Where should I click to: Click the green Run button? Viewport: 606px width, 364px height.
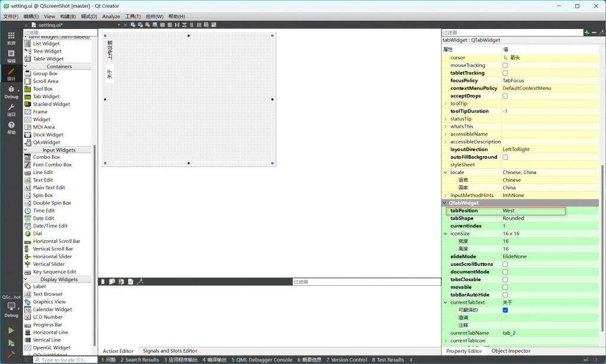(11, 330)
